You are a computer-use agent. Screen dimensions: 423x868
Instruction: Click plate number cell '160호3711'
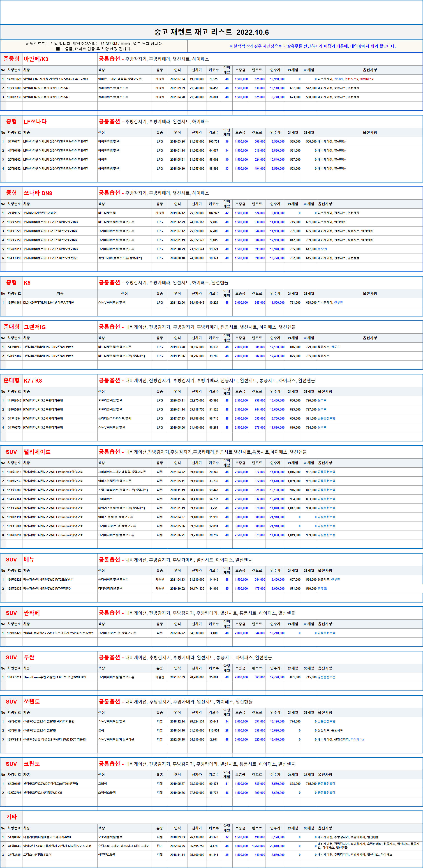click(x=14, y=677)
